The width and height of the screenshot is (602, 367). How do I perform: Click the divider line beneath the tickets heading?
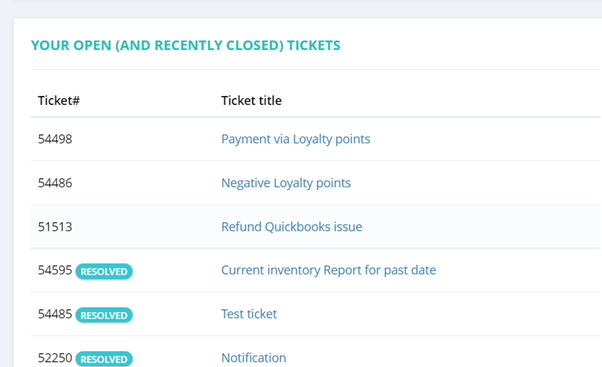[x=316, y=69]
